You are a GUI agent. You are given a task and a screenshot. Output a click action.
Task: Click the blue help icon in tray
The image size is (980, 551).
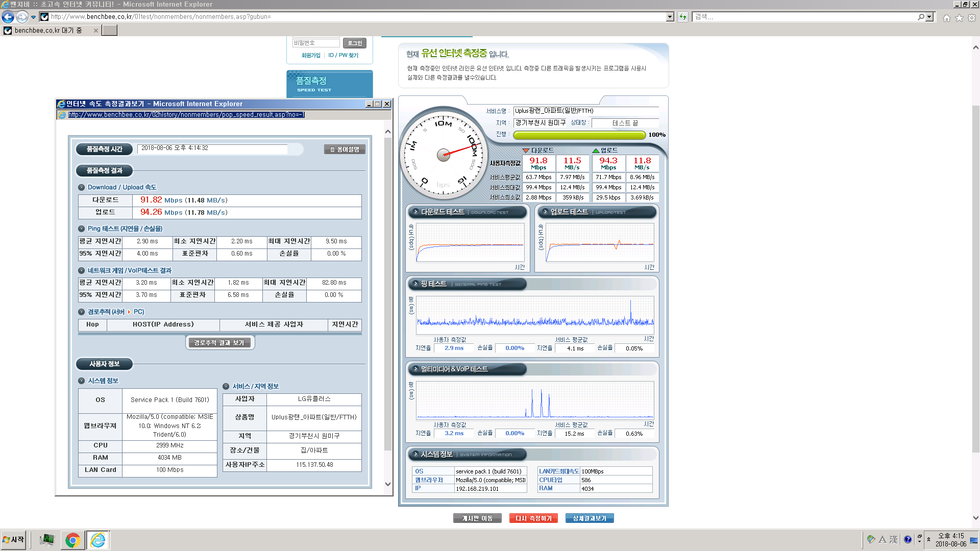(908, 539)
